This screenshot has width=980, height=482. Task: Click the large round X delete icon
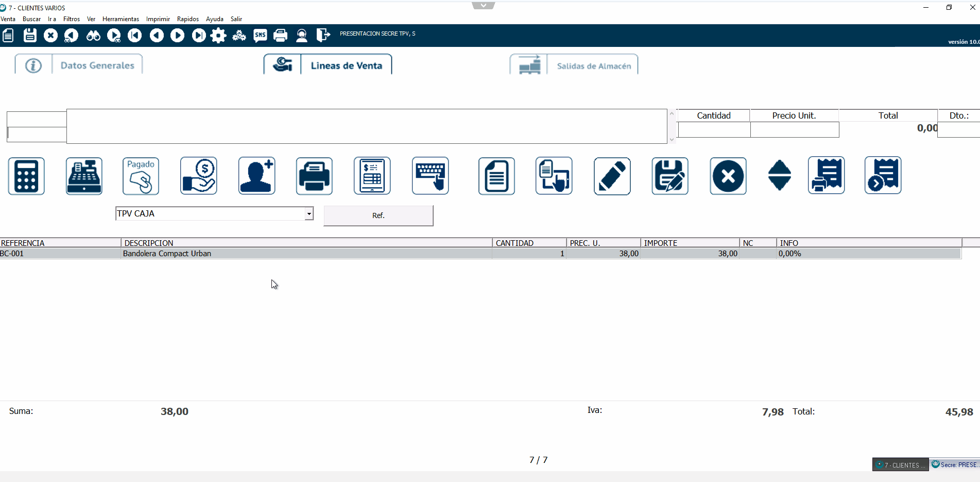(x=728, y=176)
